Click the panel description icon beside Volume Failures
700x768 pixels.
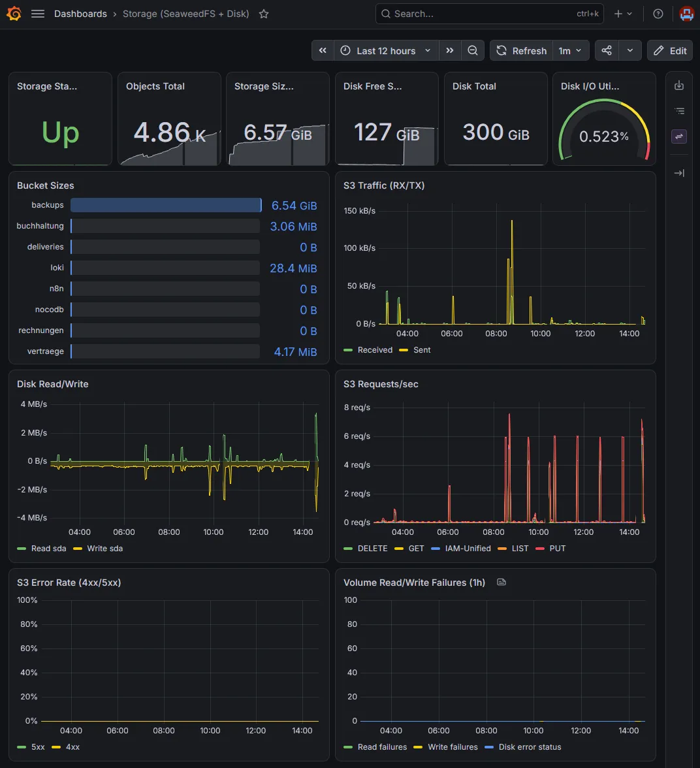(x=501, y=582)
